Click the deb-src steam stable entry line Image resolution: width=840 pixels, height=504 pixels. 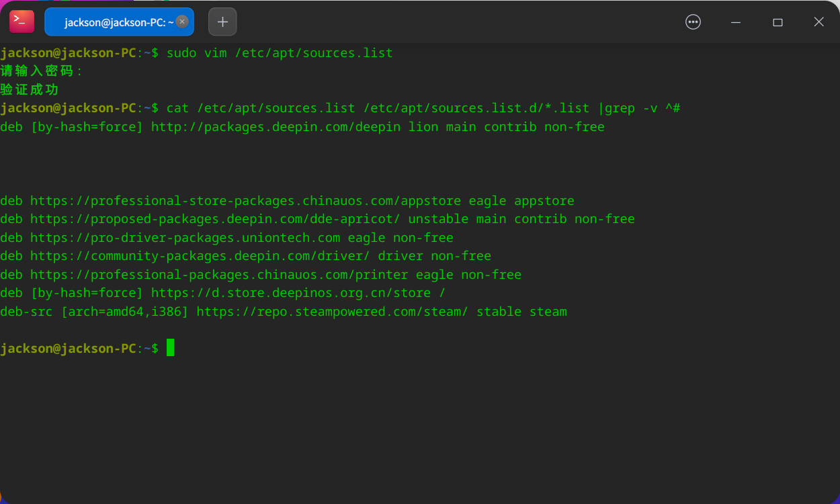coord(282,311)
